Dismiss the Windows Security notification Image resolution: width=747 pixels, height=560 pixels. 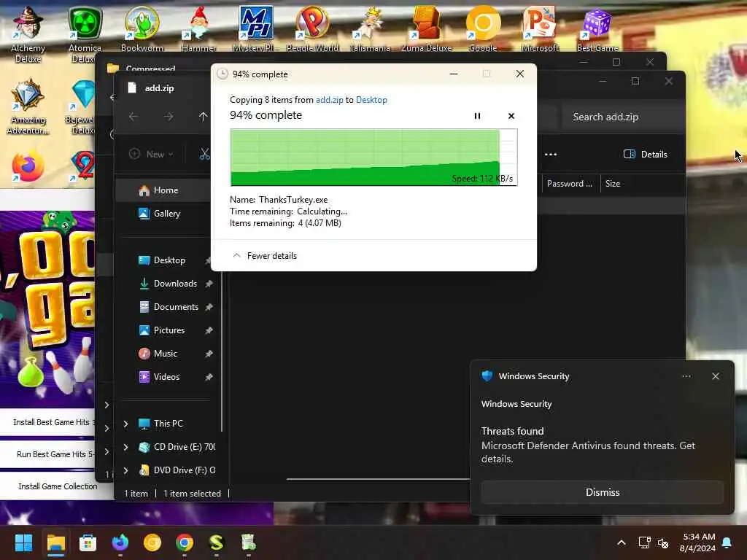(x=602, y=492)
